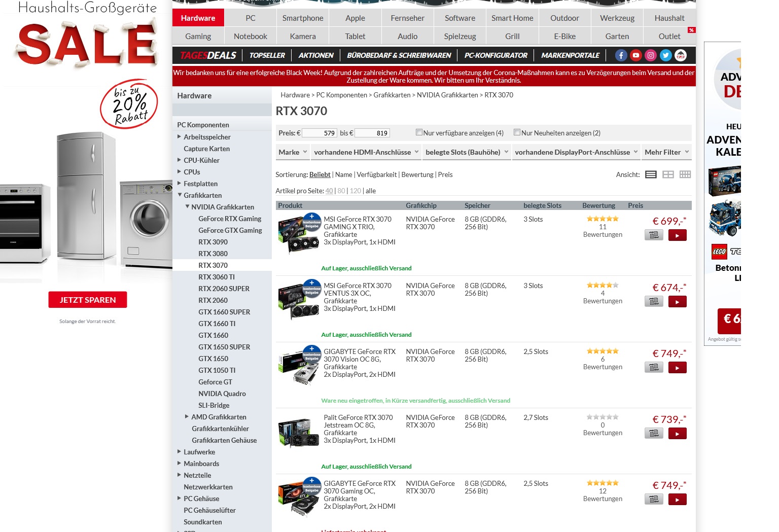
Task: Open the YouTube social icon
Action: tap(636, 55)
